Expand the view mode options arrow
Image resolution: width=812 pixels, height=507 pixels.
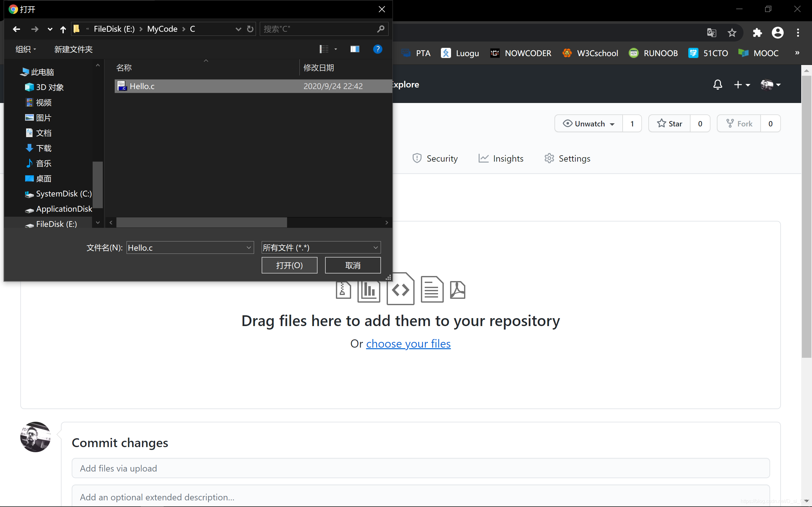[336, 49]
